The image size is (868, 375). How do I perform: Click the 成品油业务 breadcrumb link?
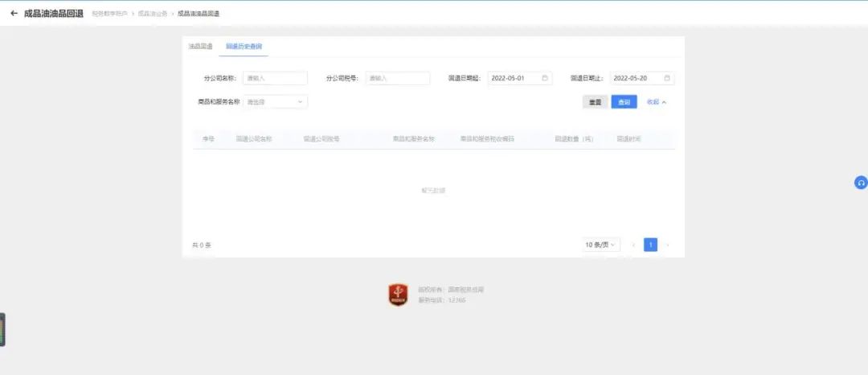(152, 14)
